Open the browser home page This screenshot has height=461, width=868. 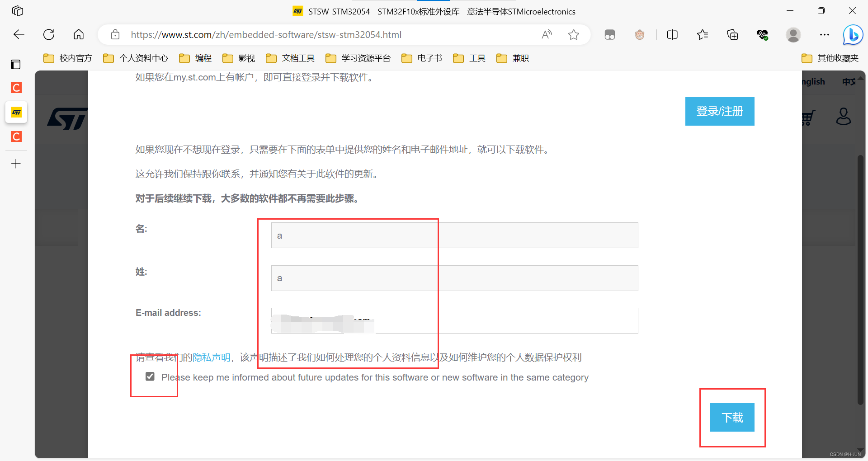(79, 34)
